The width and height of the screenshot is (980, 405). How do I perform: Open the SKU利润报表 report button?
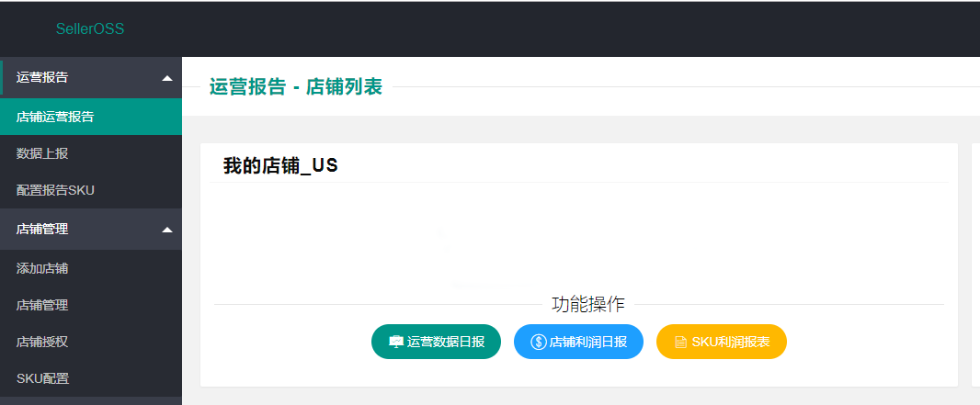pos(722,342)
